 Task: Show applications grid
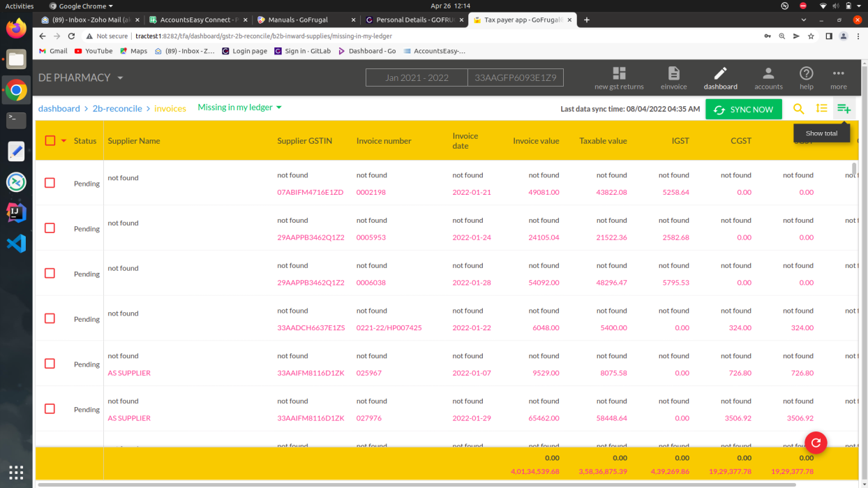(16, 471)
